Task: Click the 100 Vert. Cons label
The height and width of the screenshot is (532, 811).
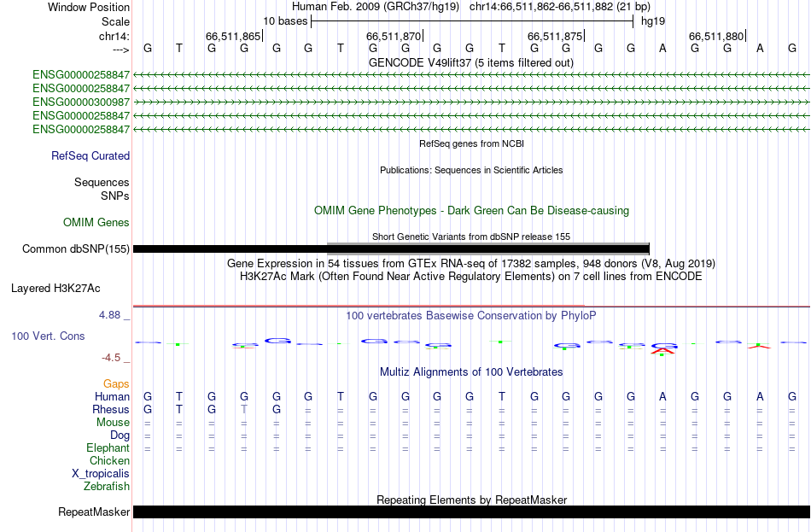Action: point(48,336)
